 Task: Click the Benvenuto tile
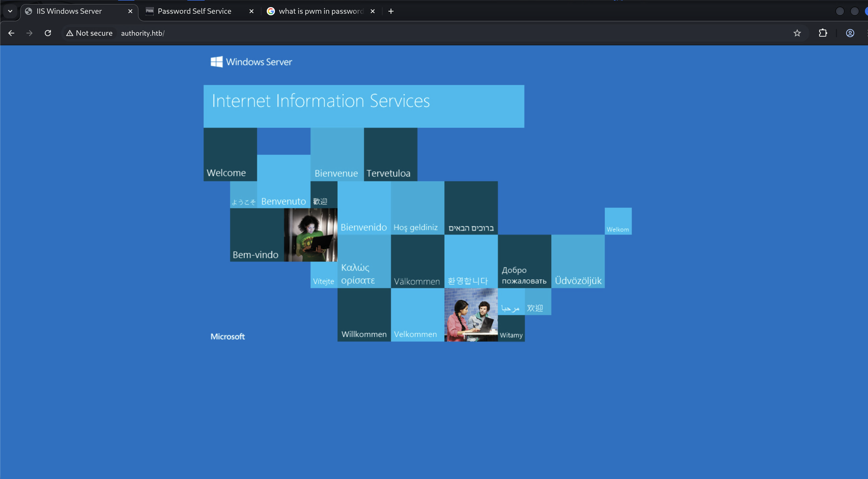coord(284,181)
